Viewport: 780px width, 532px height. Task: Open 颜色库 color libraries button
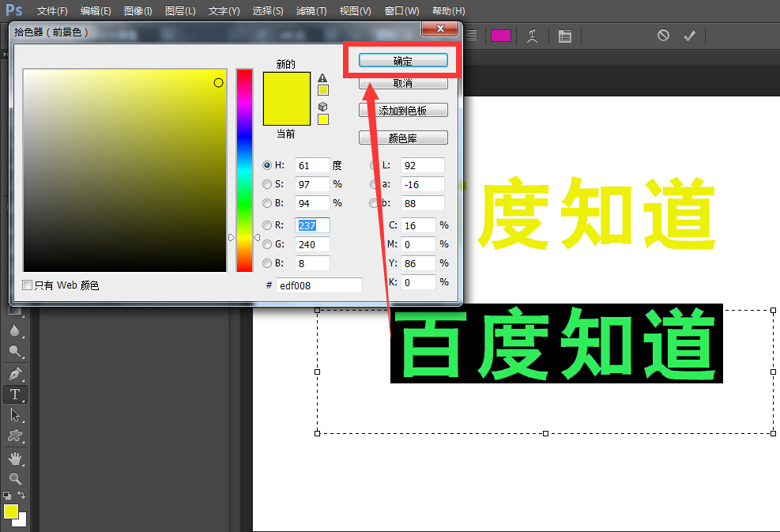coord(403,138)
